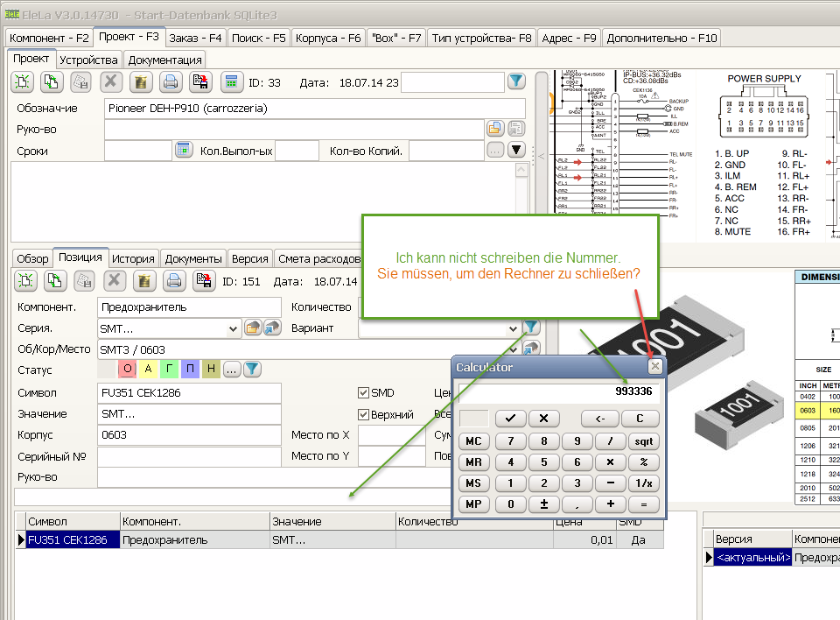Expand the Серия dropdown
840x620 pixels.
pos(233,328)
